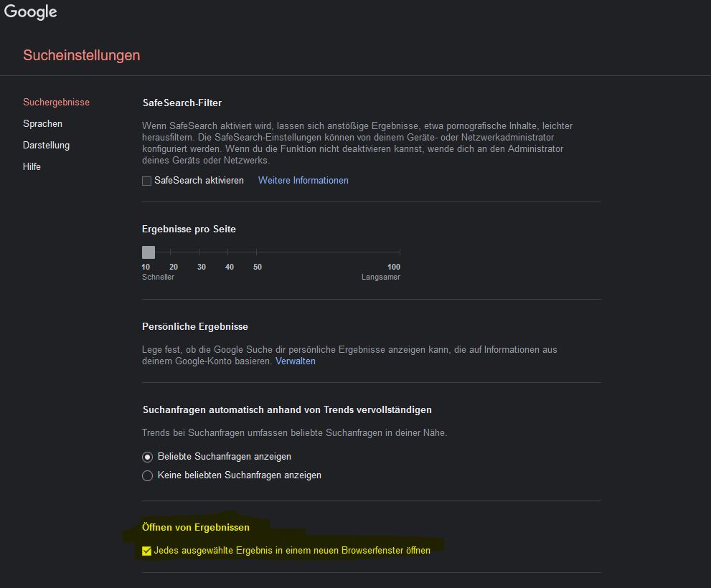Open the Darstellung settings section
Screen dimensions: 711x588
[x=46, y=145]
